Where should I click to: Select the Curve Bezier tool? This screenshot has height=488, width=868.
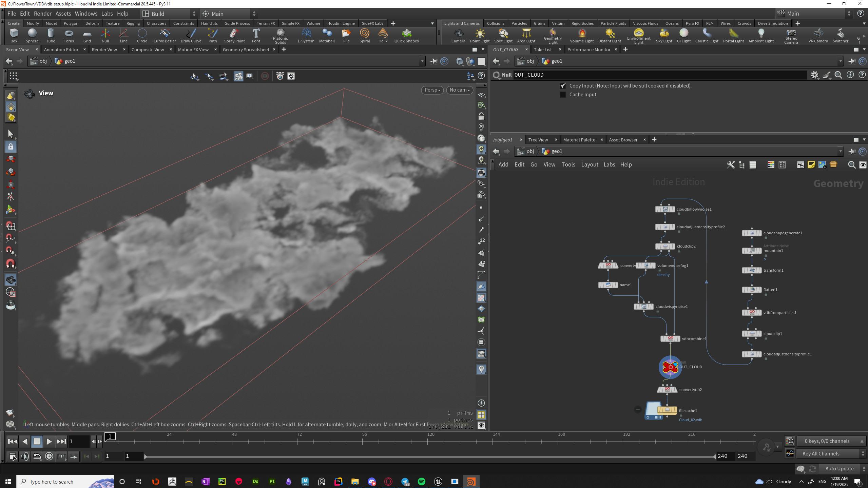click(x=165, y=36)
